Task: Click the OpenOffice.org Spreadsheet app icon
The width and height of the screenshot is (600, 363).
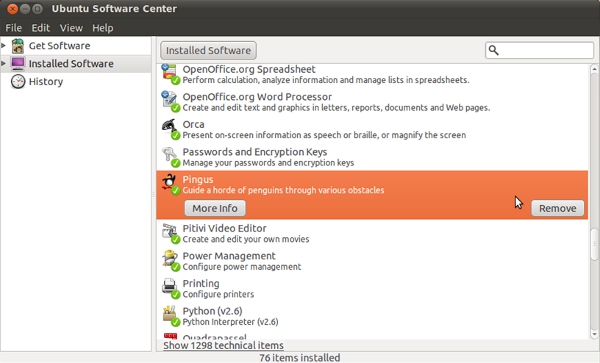Action: click(170, 74)
